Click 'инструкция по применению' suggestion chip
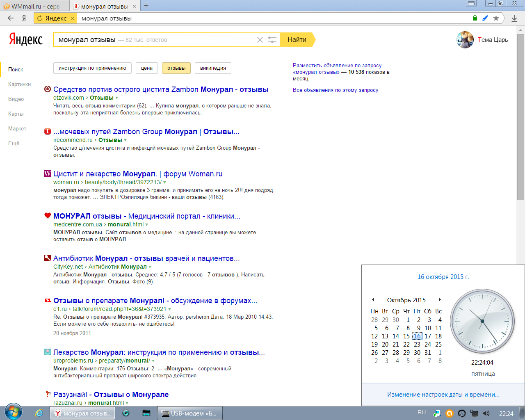This screenshot has height=420, width=525. click(x=92, y=68)
